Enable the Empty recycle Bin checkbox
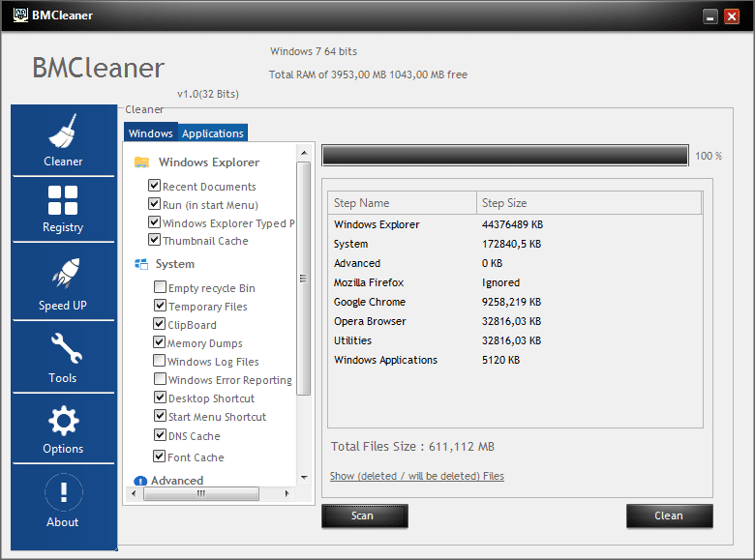The height and width of the screenshot is (560, 755). click(160, 287)
